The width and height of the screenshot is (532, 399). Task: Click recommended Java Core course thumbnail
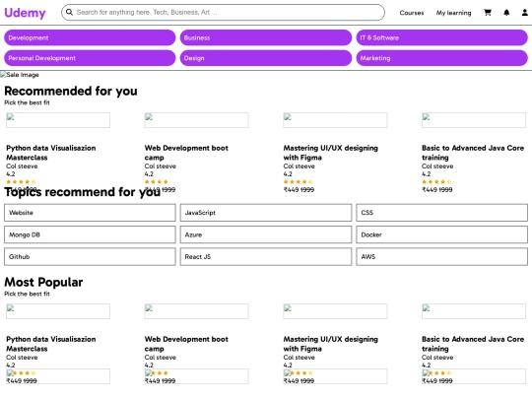point(474,120)
